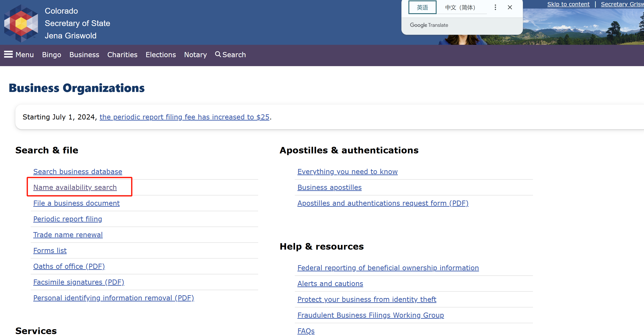644x336 pixels.
Task: Open Everything you need to know link
Action: pos(347,172)
